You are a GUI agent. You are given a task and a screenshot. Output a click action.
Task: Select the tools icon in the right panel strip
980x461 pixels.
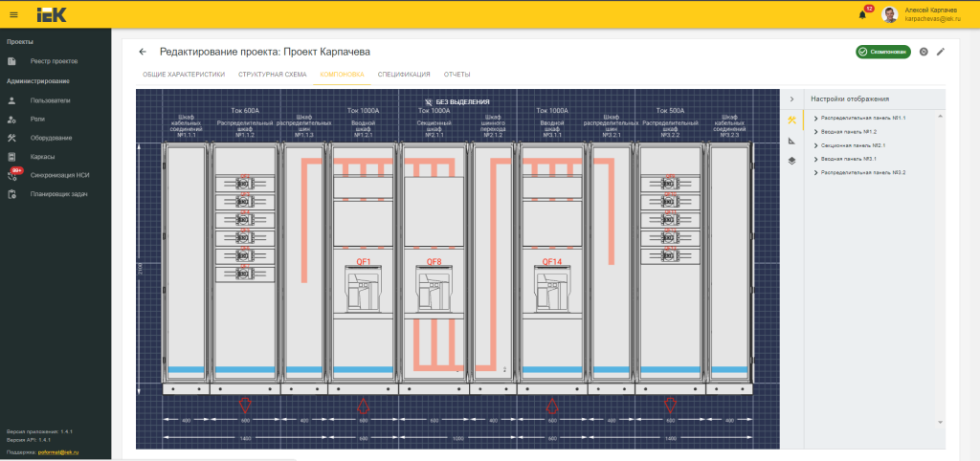[x=791, y=121]
